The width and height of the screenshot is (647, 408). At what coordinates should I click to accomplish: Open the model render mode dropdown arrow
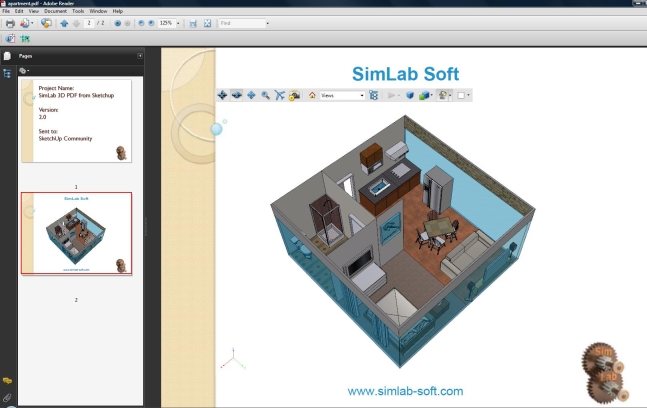tap(432, 96)
